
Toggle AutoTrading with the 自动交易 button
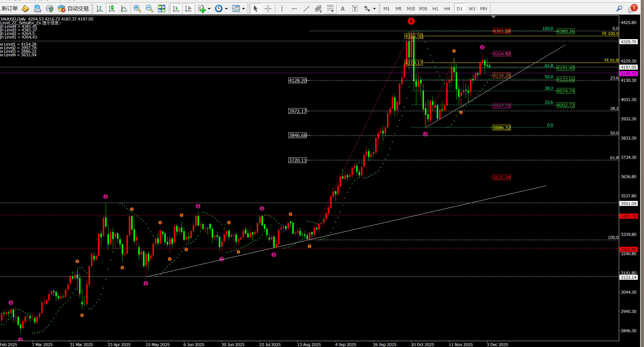click(73, 8)
